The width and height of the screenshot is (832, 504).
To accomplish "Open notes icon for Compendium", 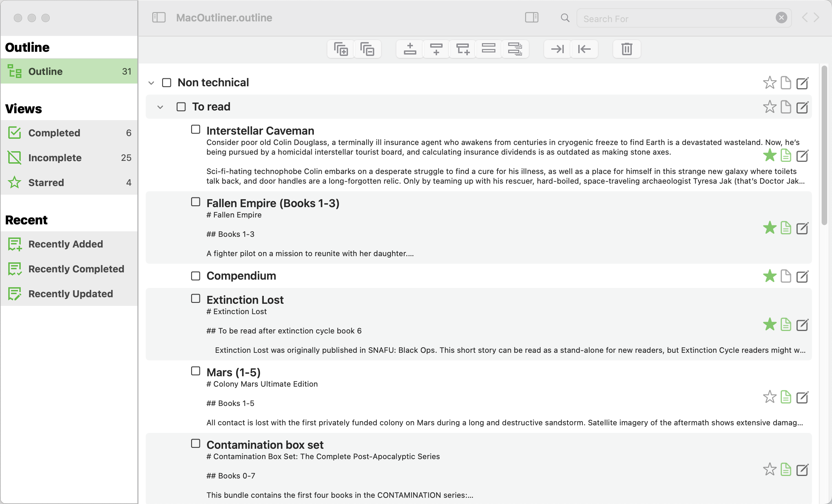I will pyautogui.click(x=786, y=276).
